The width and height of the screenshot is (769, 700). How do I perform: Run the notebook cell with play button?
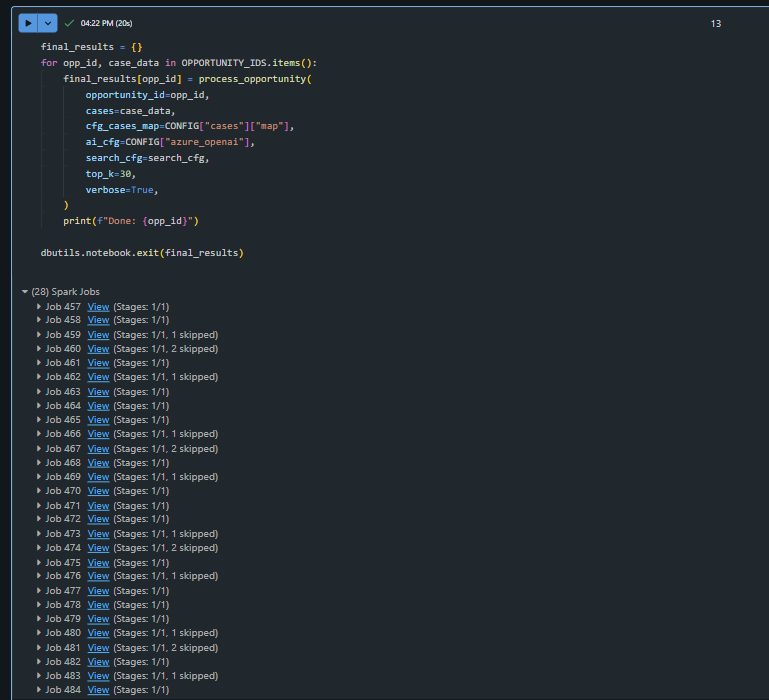point(28,22)
